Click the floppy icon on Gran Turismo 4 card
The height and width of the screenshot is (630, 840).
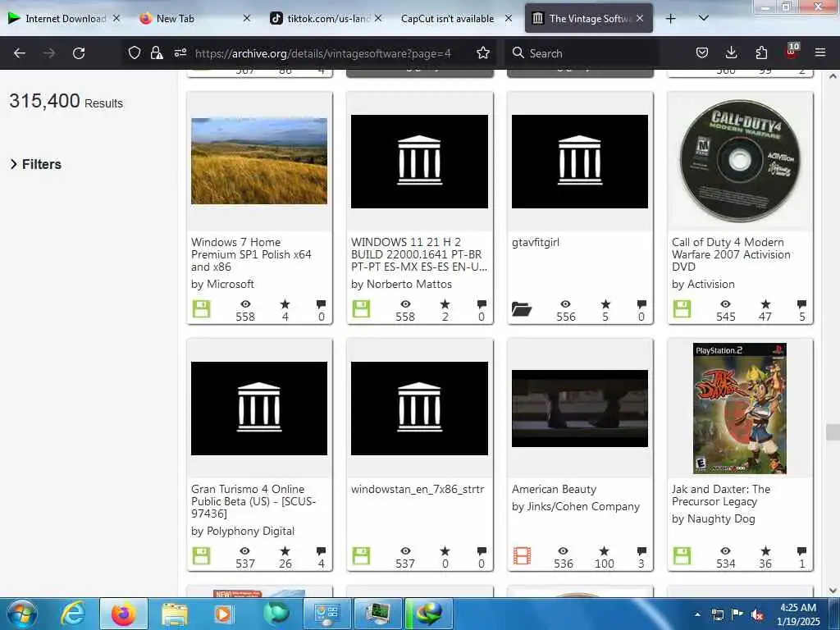click(202, 556)
